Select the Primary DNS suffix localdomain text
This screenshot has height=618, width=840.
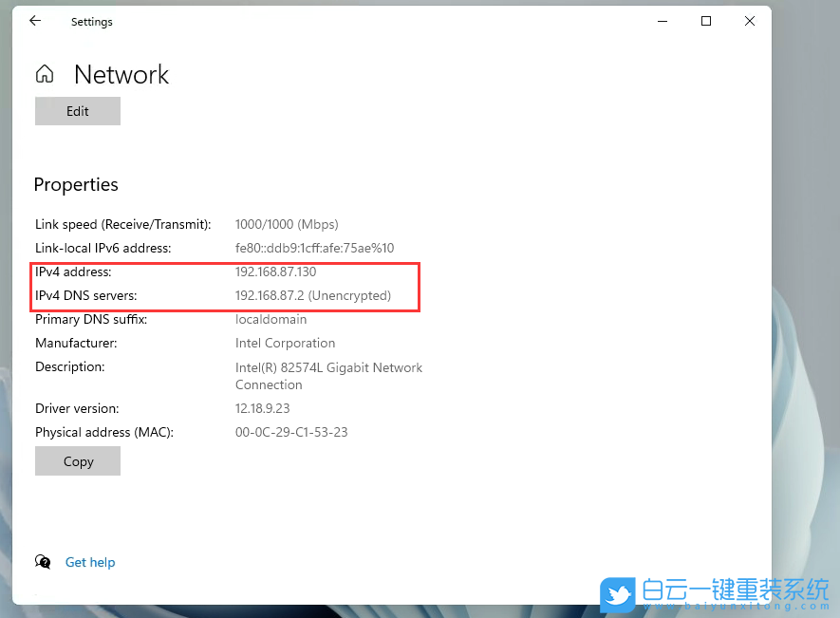tap(271, 320)
